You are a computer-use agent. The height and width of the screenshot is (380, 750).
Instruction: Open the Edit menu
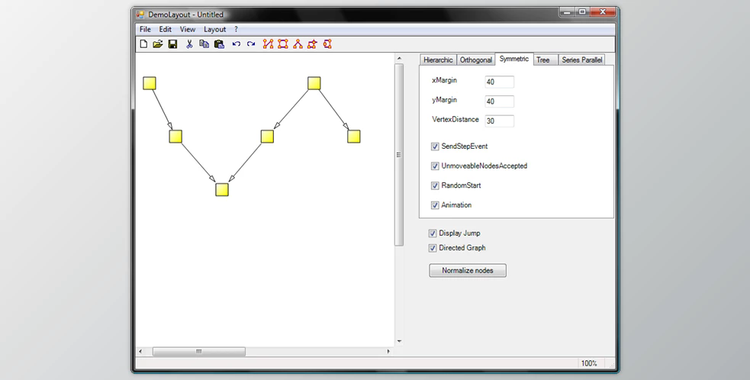point(165,29)
